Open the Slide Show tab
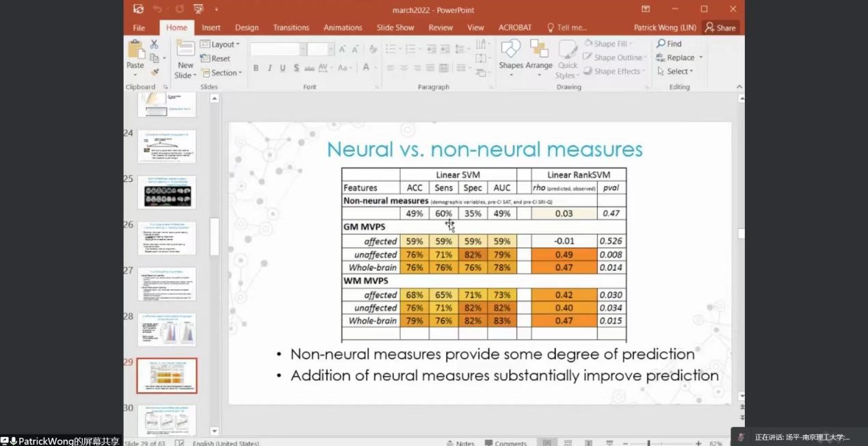The width and height of the screenshot is (868, 446). click(x=395, y=28)
